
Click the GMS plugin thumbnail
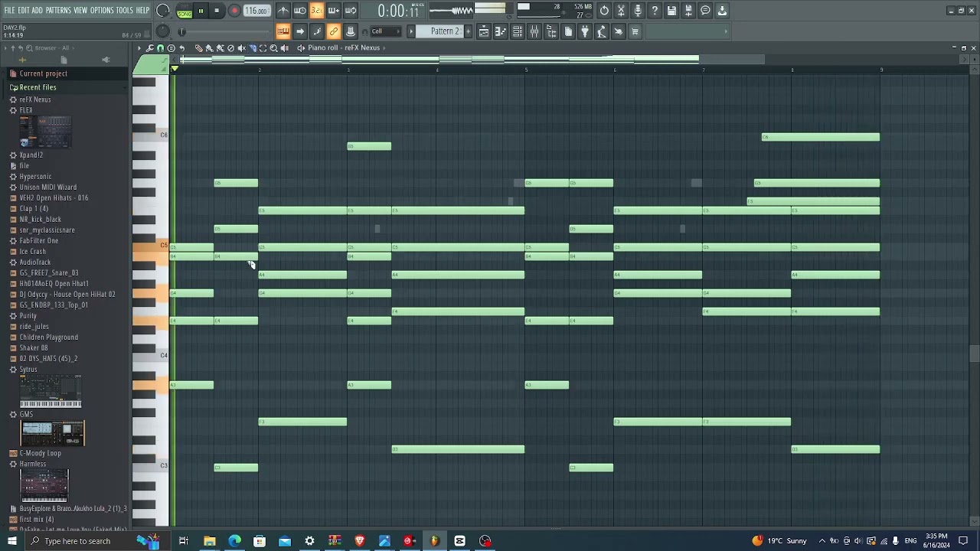tap(53, 434)
